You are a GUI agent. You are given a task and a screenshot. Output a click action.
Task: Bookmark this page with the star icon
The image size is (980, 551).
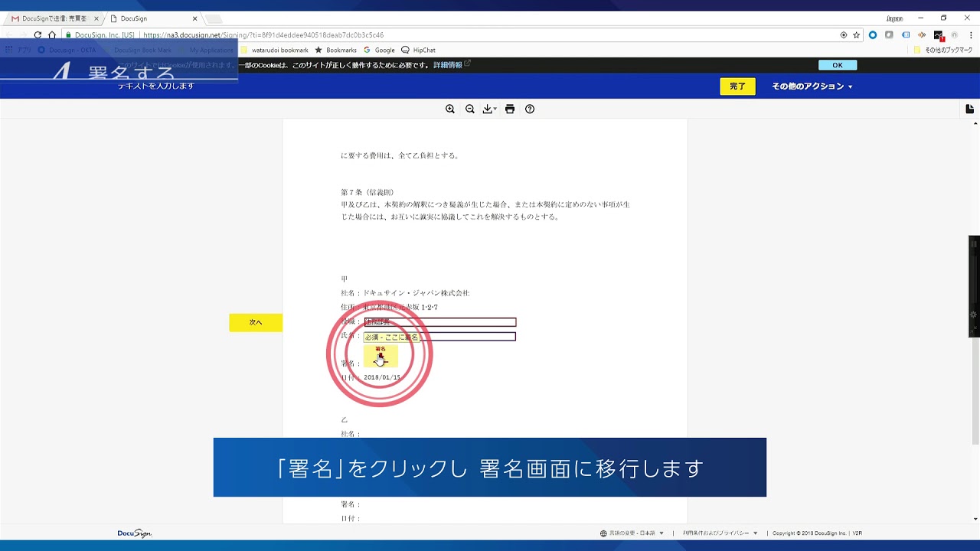(x=857, y=35)
